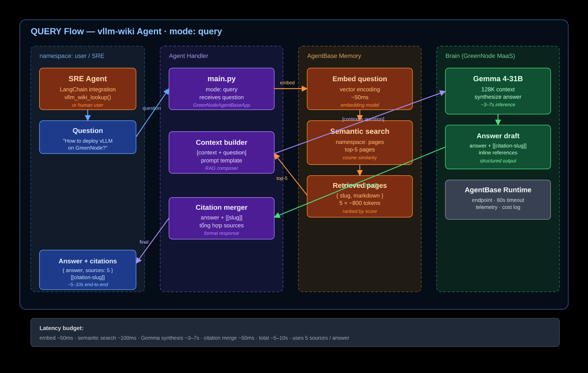This screenshot has width=588, height=373.
Task: Select the Semantic search node
Action: tap(360, 143)
